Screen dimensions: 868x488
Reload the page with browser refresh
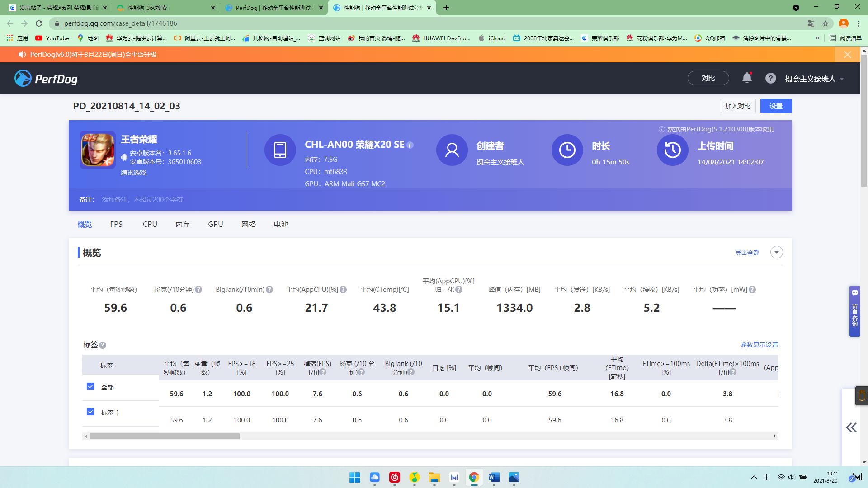coord(39,23)
